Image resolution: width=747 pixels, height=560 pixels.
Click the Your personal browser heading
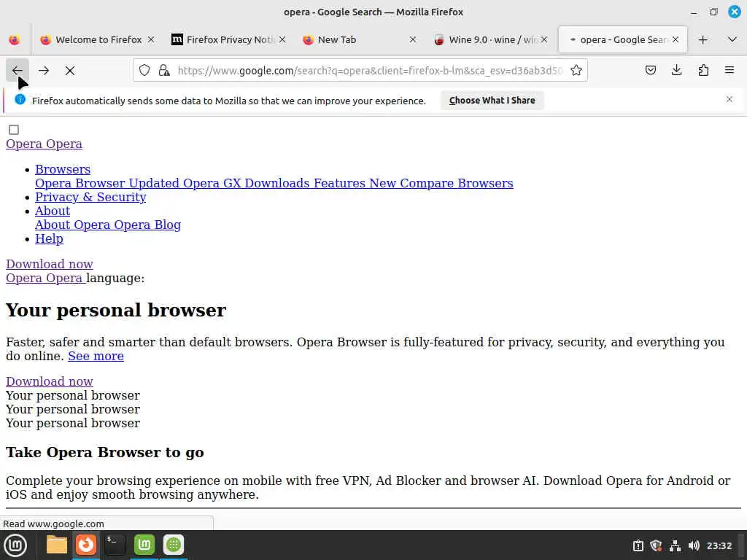click(x=116, y=310)
